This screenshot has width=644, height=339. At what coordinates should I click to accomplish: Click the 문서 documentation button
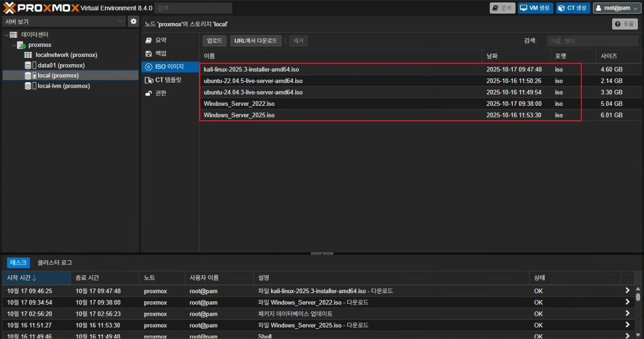click(502, 8)
